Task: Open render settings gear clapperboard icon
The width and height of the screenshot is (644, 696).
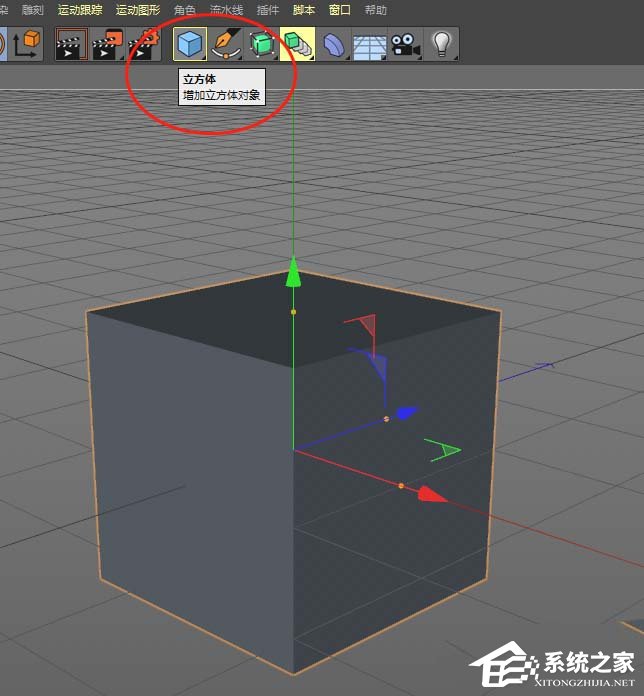Action: pyautogui.click(x=144, y=44)
